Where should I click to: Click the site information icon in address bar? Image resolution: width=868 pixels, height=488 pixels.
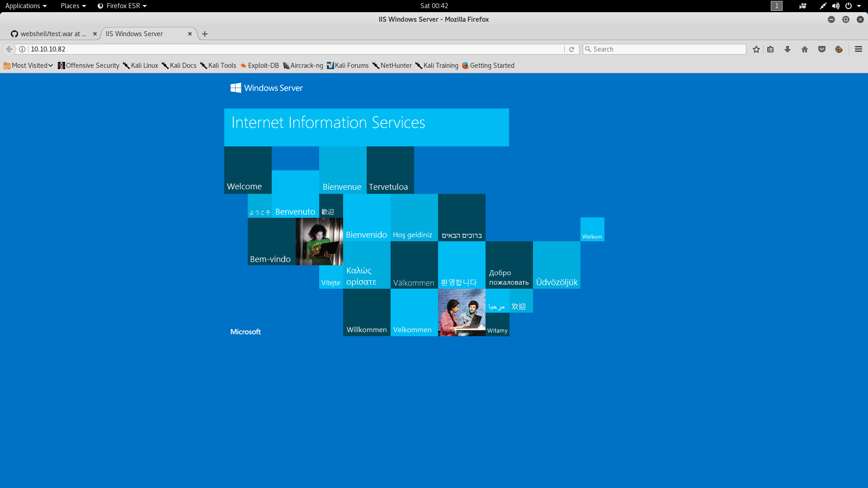tap(22, 49)
